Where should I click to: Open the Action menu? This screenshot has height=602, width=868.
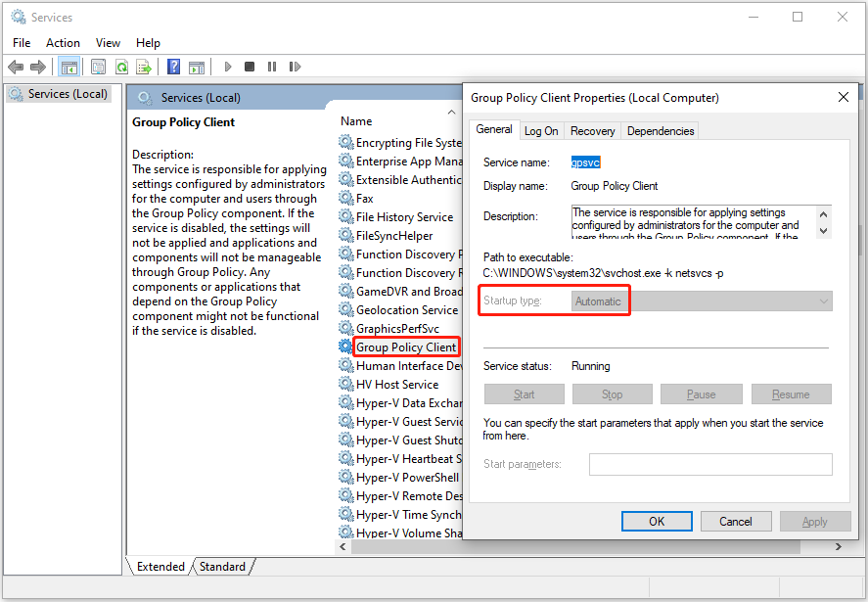pos(63,43)
